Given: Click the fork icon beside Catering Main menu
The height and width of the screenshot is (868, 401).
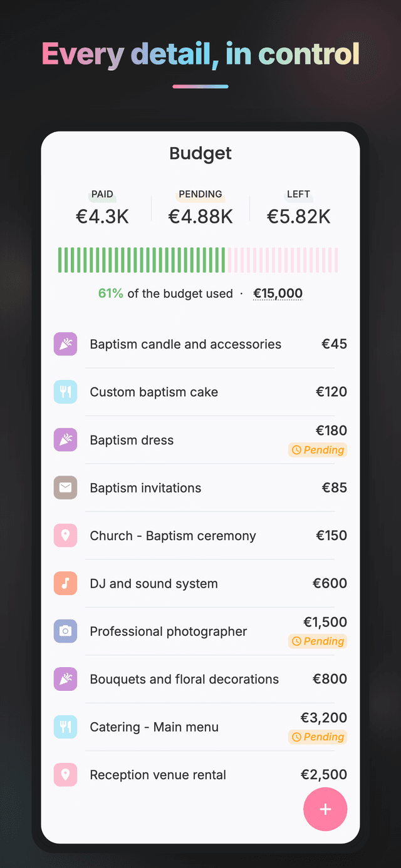Looking at the screenshot, I should coord(65,727).
